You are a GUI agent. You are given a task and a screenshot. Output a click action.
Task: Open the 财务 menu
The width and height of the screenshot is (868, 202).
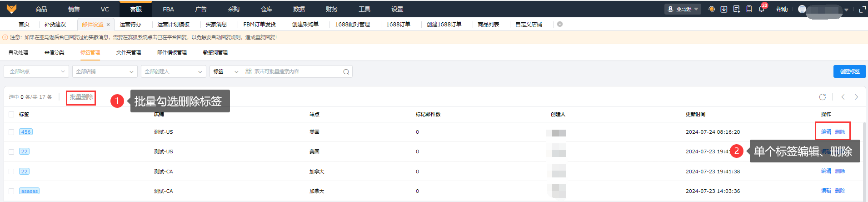tap(332, 9)
